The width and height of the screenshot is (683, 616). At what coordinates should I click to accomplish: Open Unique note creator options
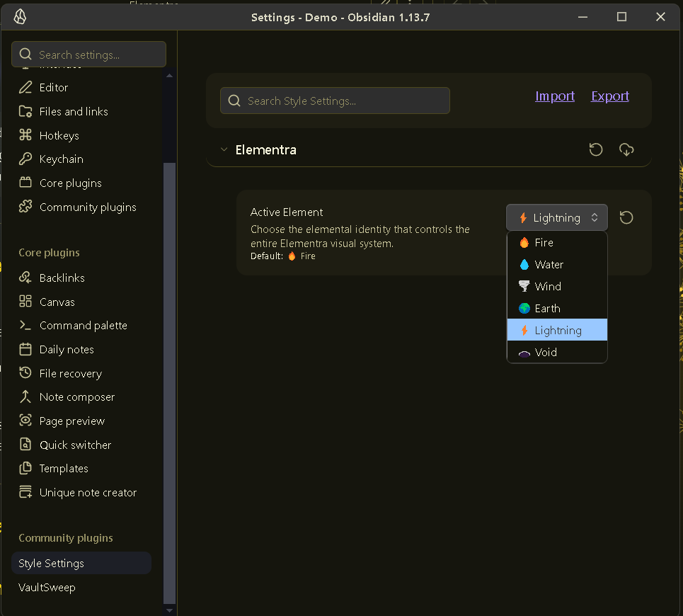click(x=81, y=492)
